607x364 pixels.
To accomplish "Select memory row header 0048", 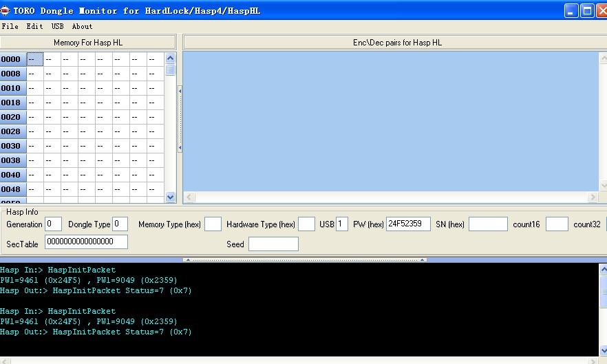I will 13,189.
